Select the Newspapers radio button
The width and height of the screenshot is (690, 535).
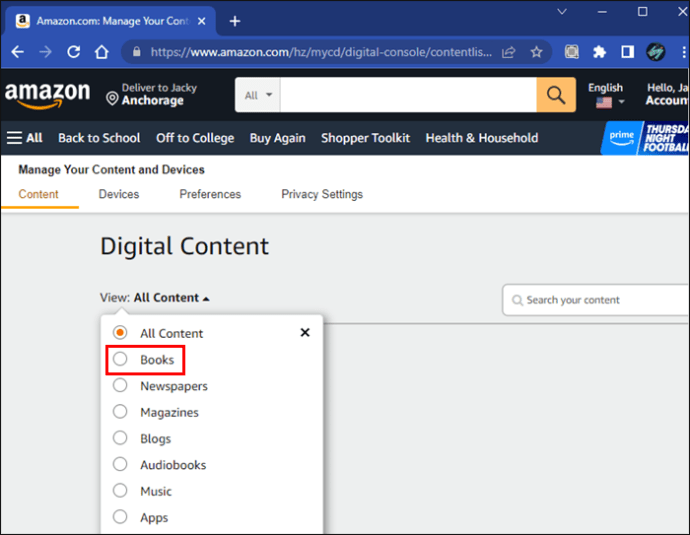tap(120, 385)
